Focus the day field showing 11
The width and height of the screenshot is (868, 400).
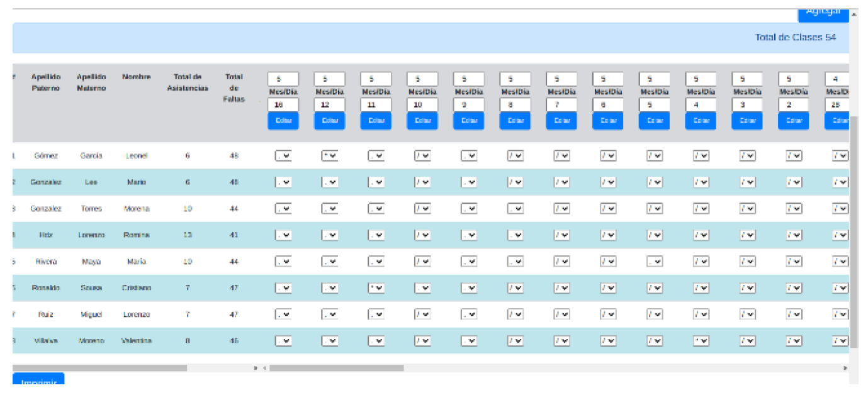(376, 105)
